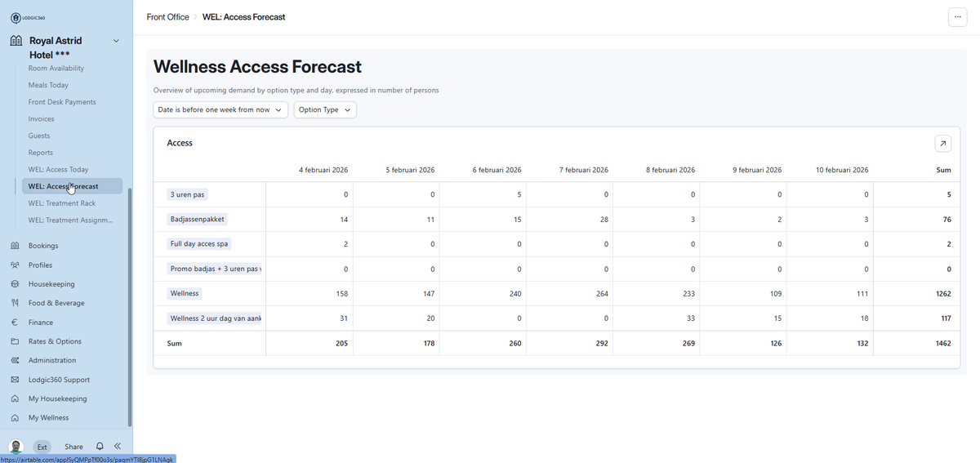Viewport: 980px width, 463px height.
Task: Click Promo badjas + 3 uren pas label
Action: point(214,269)
